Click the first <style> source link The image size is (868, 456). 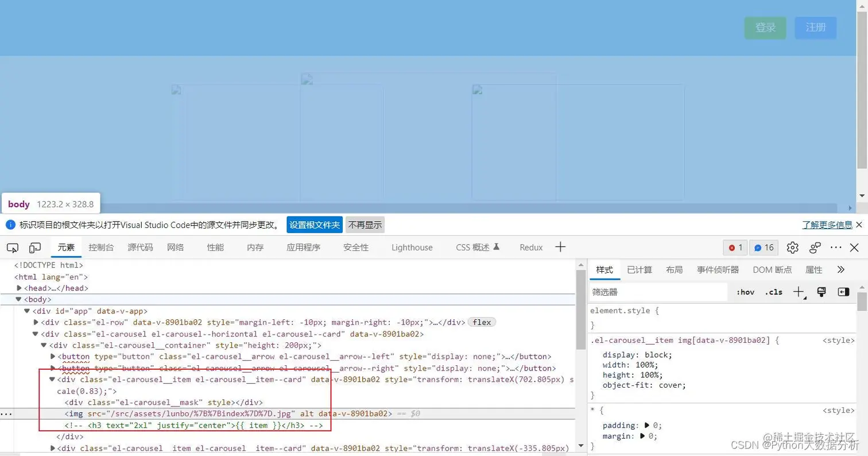point(839,341)
